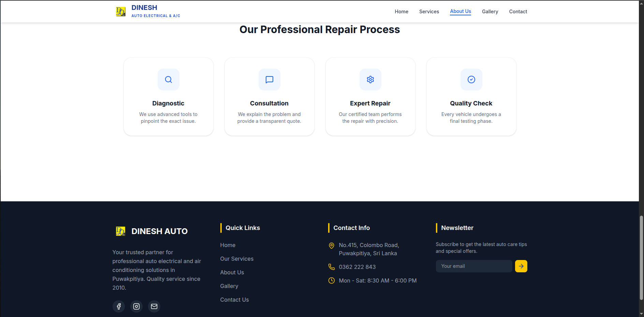Click the DINESH brand name in header
The height and width of the screenshot is (317, 644).
point(144,8)
